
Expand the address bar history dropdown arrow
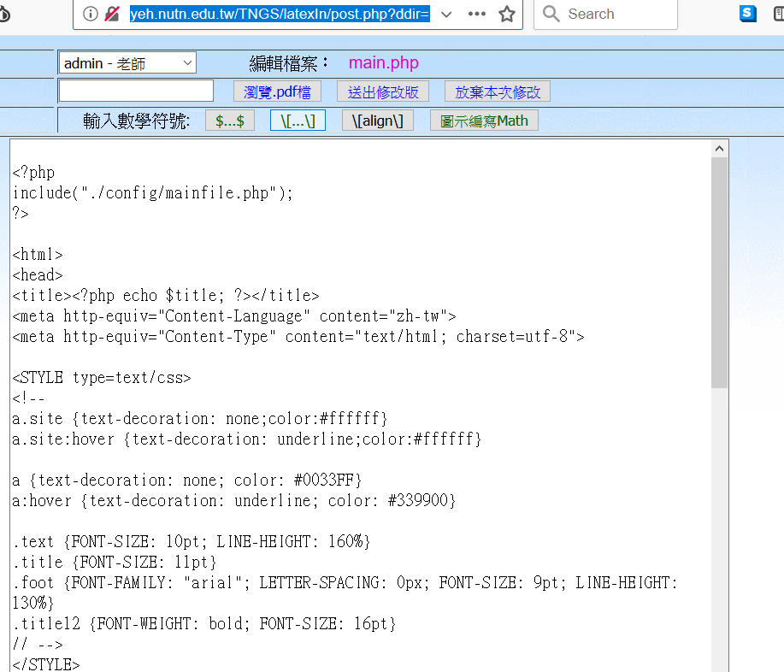click(x=446, y=15)
